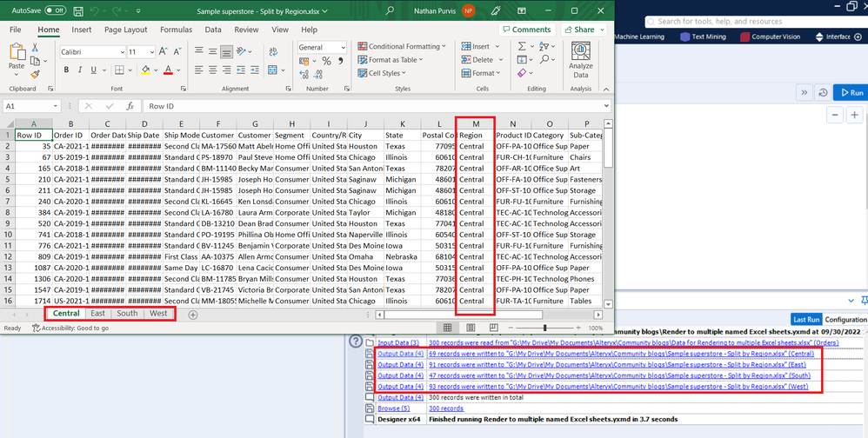The height and width of the screenshot is (438, 868).
Task: Click the Clear eraser icon
Action: pos(522,73)
